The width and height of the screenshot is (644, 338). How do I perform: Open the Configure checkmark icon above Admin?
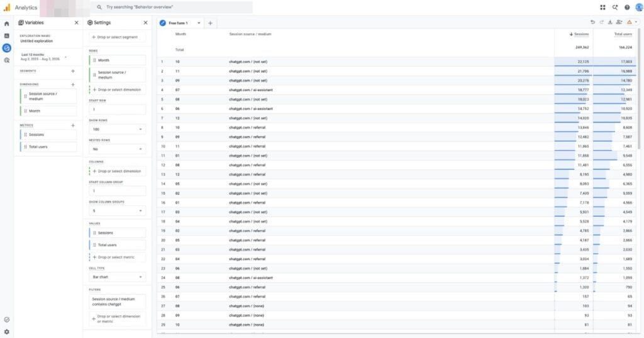pos(6,320)
